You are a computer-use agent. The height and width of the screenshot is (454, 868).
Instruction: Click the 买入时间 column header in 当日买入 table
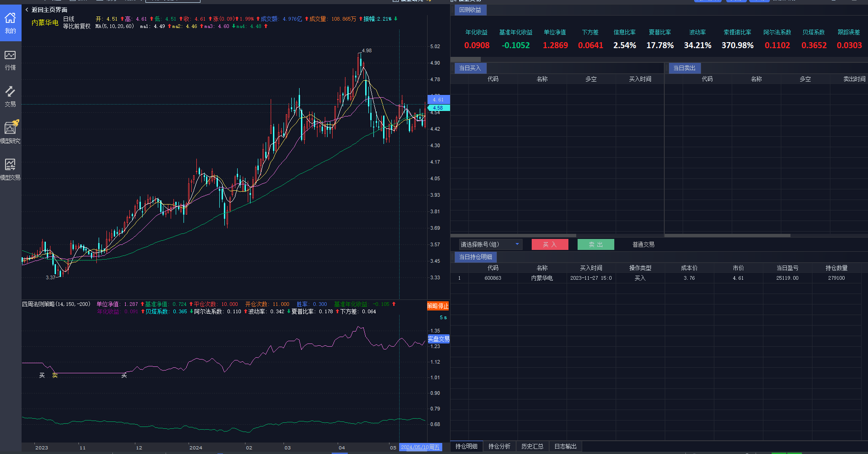(x=640, y=79)
